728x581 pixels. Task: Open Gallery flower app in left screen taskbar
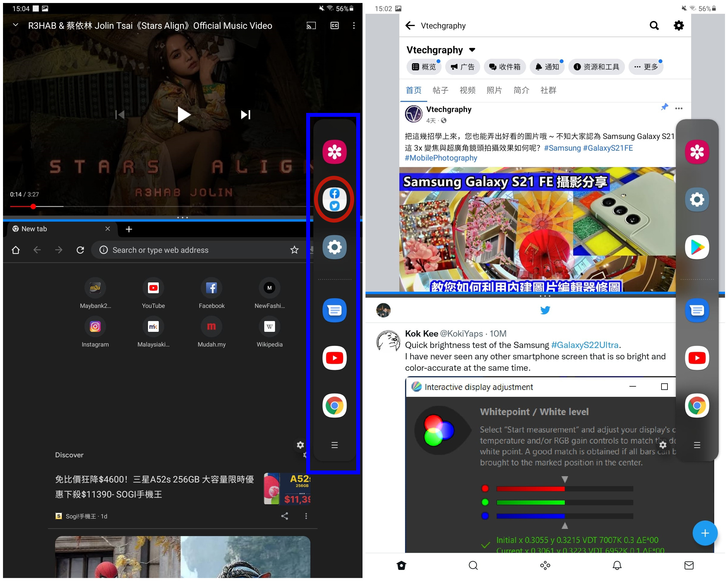click(334, 152)
